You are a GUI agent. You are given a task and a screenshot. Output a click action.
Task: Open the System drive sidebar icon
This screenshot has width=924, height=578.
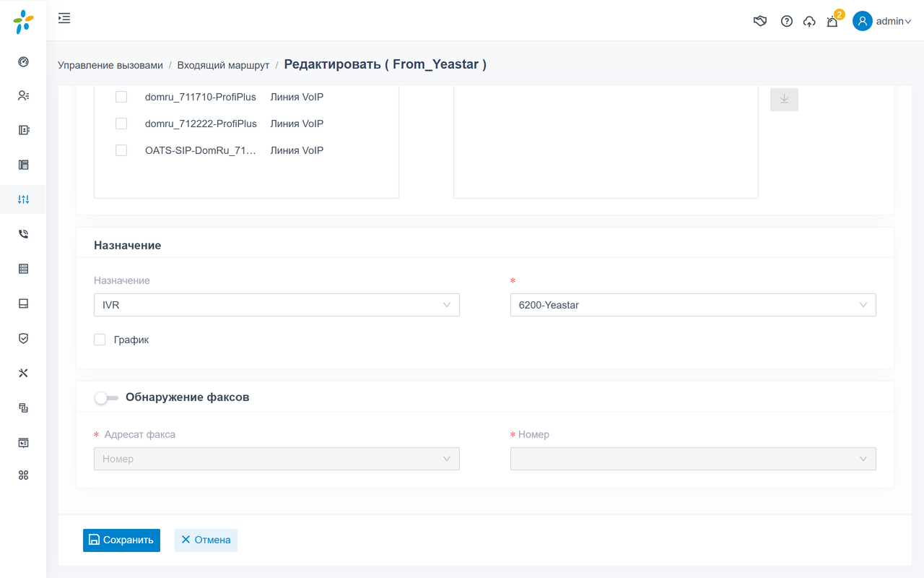click(x=23, y=303)
